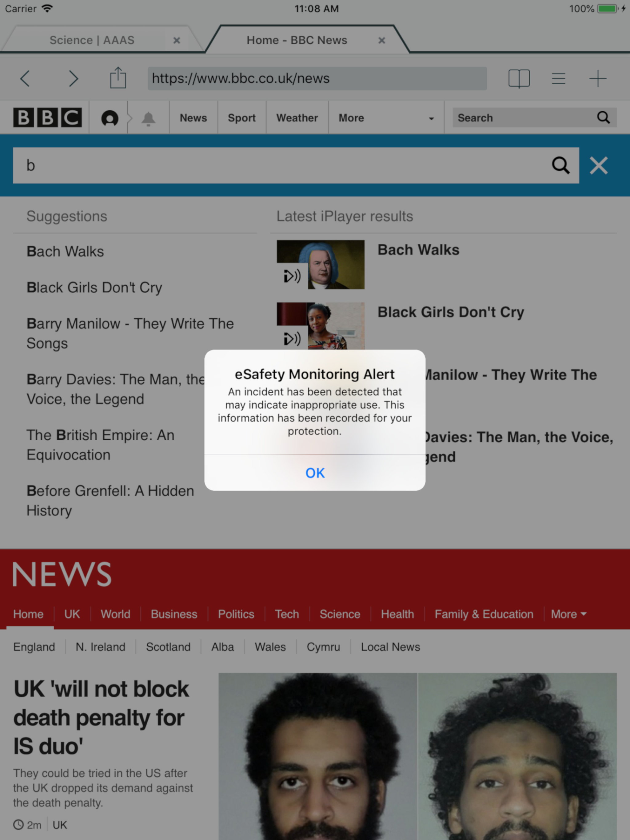Submit search with large magnifier icon
The height and width of the screenshot is (840, 630).
coord(561,165)
